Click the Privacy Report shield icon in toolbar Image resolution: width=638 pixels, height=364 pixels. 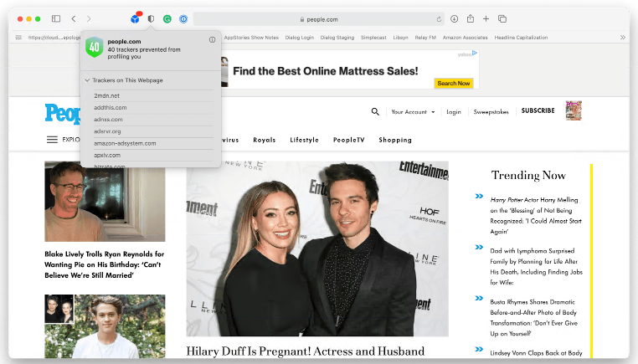[151, 18]
